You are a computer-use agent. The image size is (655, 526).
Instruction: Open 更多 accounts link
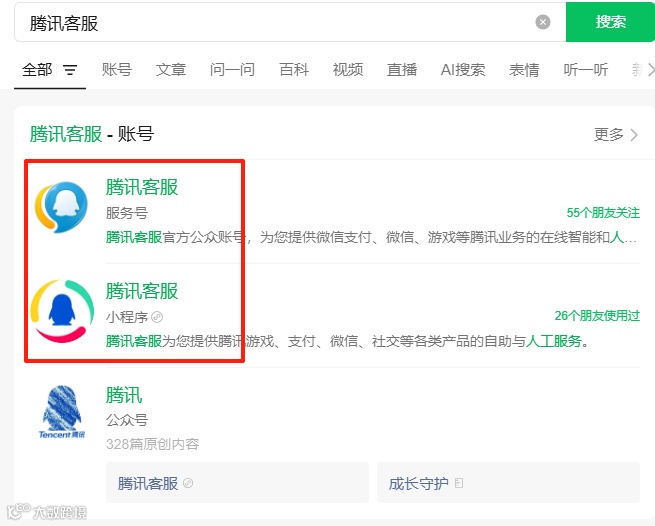pyautogui.click(x=616, y=135)
